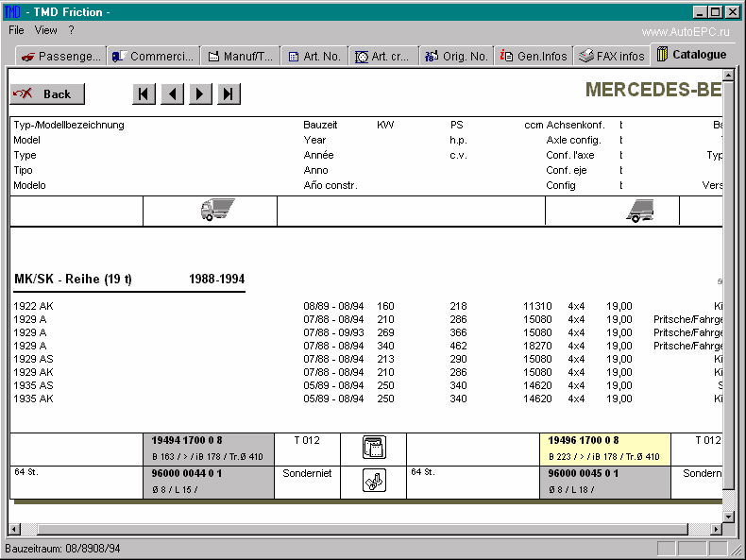Go to the previous catalogue page
The image size is (746, 560).
pyautogui.click(x=172, y=93)
